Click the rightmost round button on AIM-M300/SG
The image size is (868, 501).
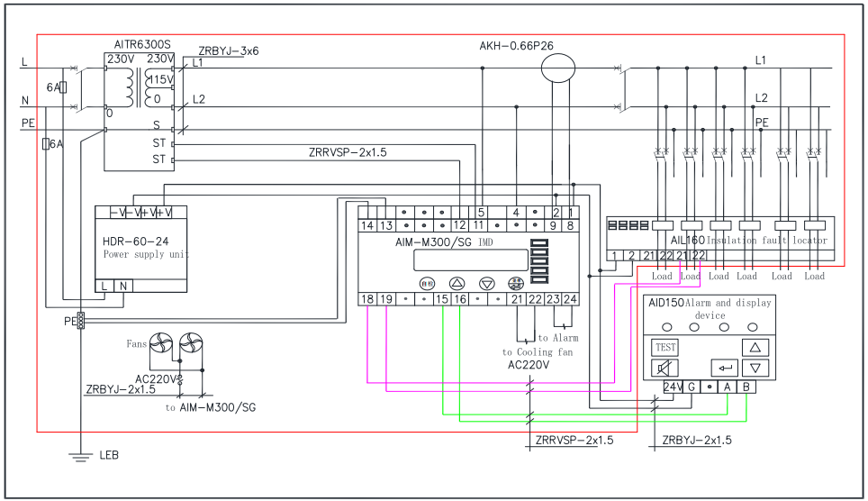(516, 284)
